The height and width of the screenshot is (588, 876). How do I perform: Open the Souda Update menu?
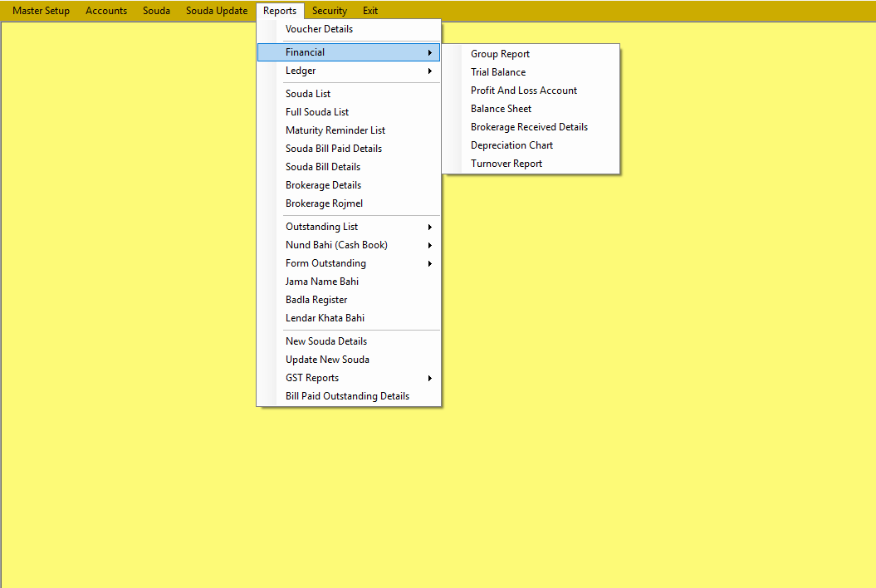click(217, 11)
